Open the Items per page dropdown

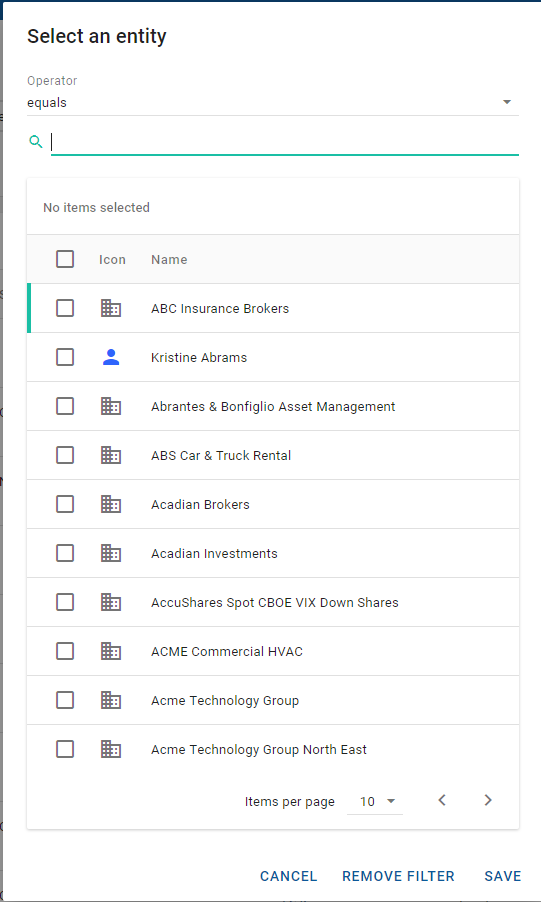(375, 801)
